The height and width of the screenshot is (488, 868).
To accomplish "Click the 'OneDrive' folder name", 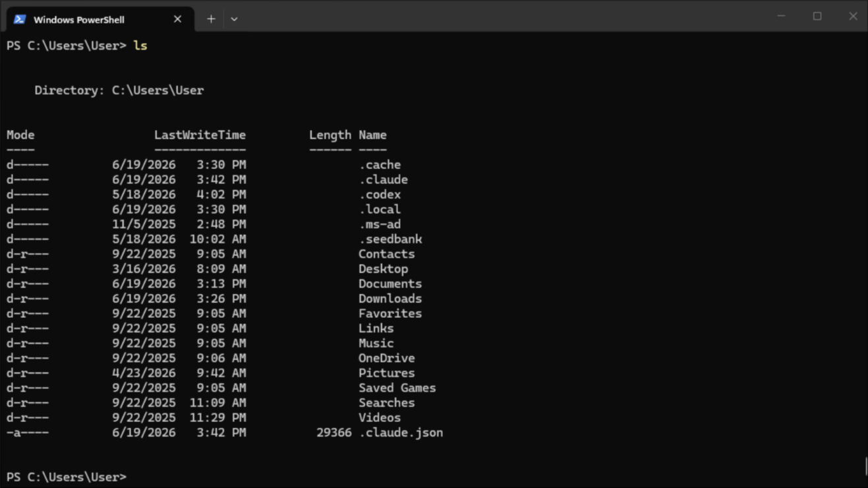I will 387,358.
